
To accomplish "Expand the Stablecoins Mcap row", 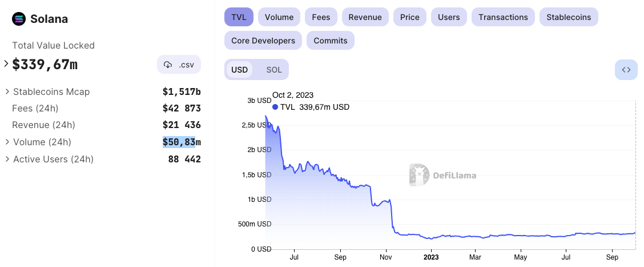I will coord(7,91).
